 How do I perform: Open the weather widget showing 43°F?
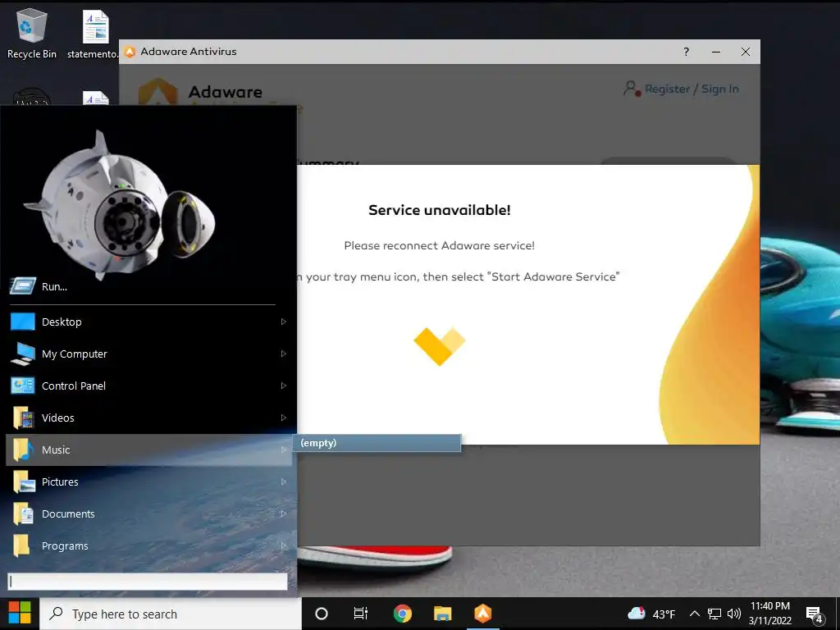tap(651, 614)
